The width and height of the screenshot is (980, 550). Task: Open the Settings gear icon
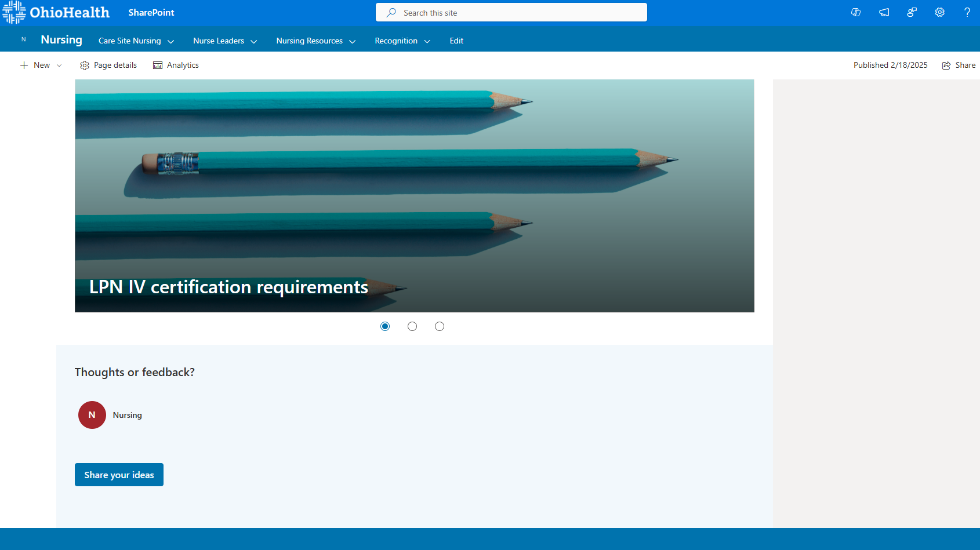click(939, 12)
